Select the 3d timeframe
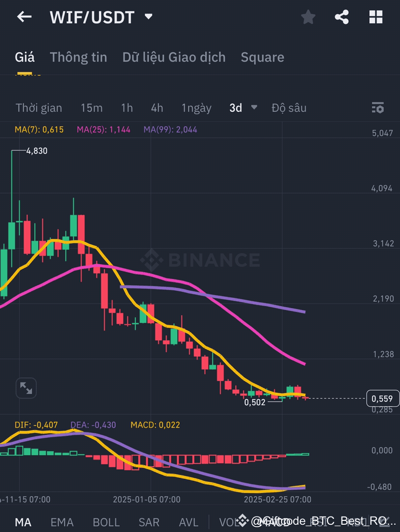The width and height of the screenshot is (400, 532). [236, 108]
